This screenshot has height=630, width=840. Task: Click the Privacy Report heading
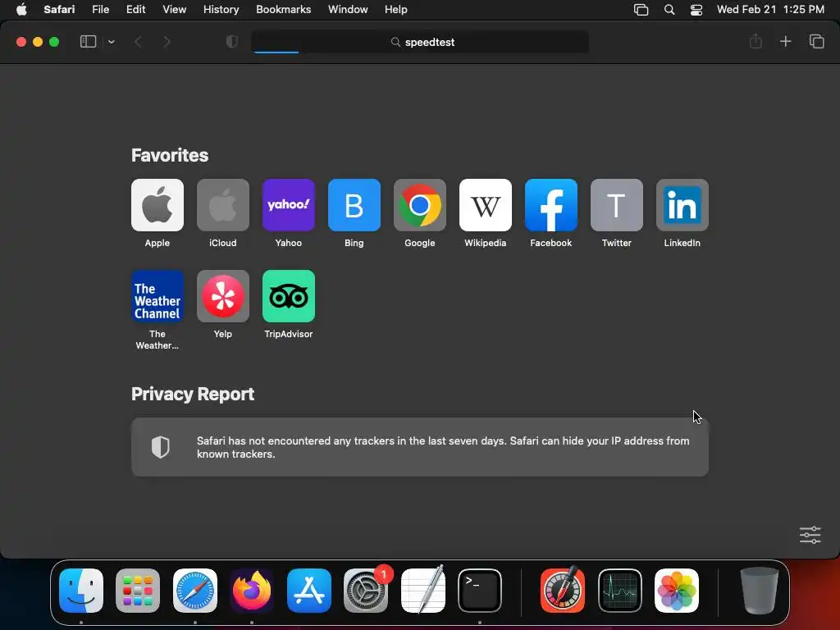click(x=193, y=395)
